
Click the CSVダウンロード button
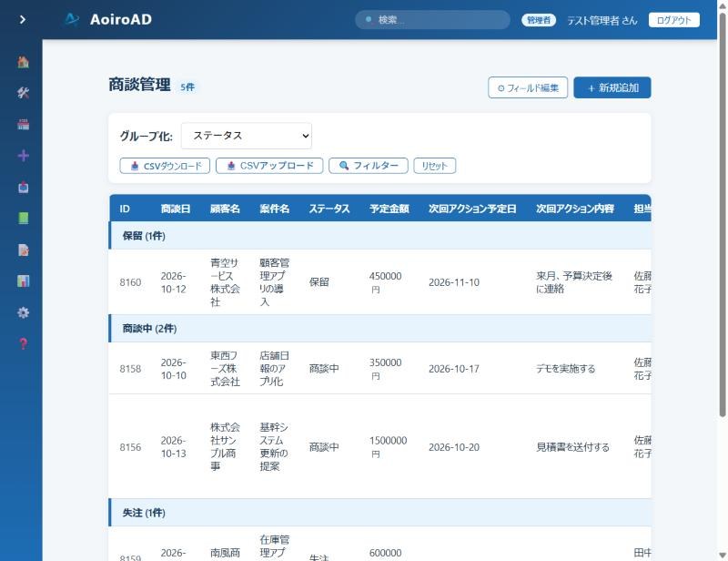[x=165, y=166]
